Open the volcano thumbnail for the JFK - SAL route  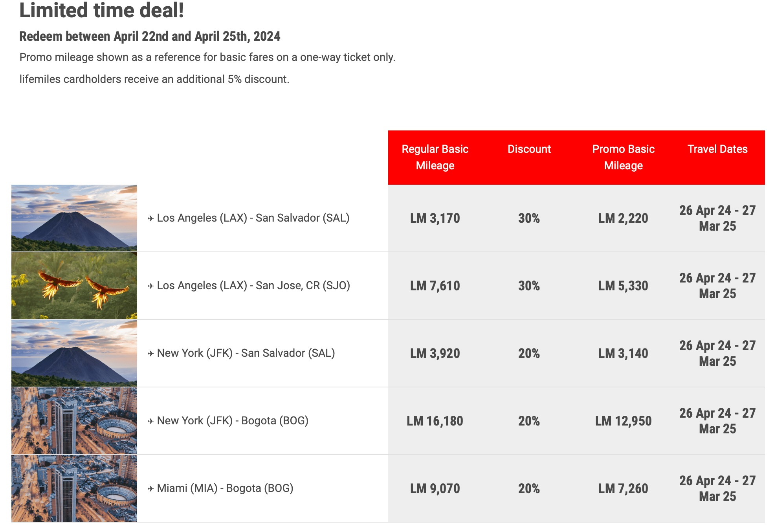74,353
